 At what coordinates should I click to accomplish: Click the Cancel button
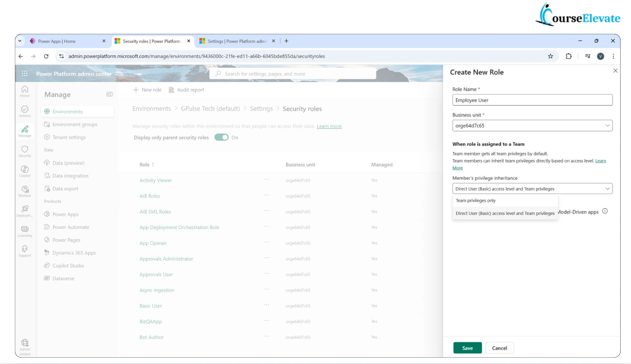coord(499,348)
